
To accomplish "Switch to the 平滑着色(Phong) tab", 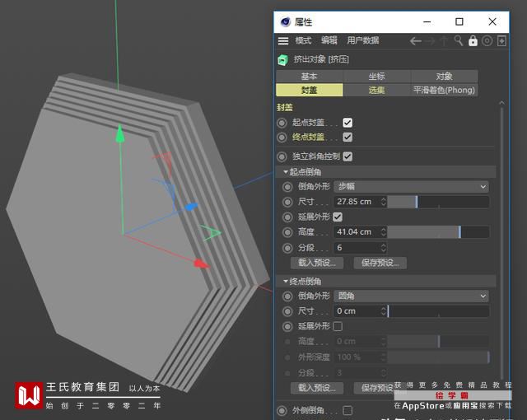I will point(445,90).
